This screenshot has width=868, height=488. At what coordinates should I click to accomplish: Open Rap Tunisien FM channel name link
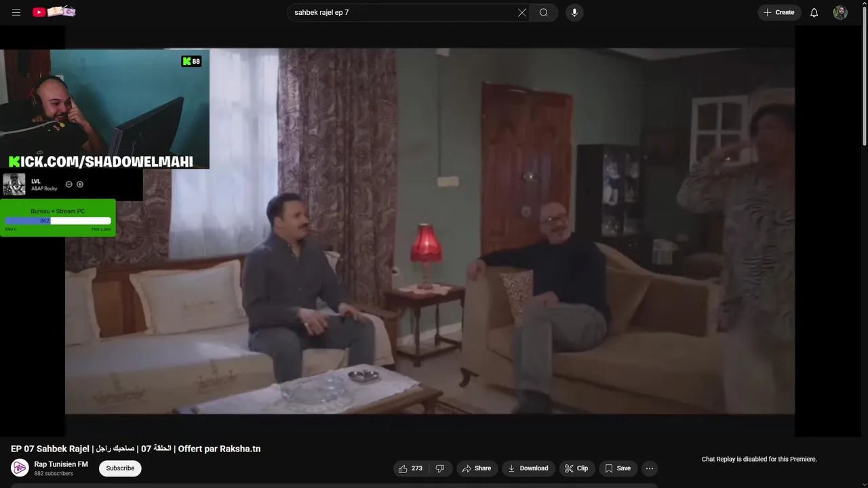(x=61, y=464)
